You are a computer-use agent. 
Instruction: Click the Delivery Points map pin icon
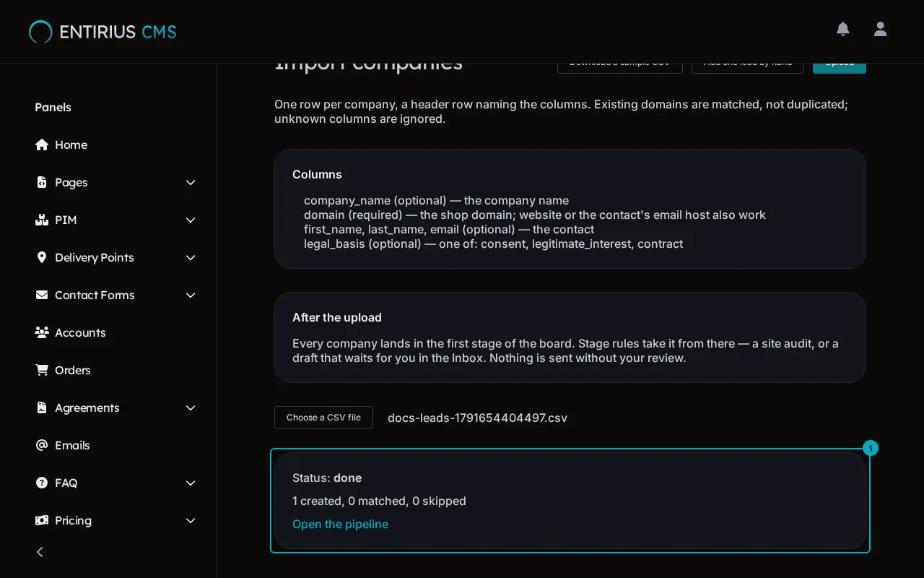42,257
